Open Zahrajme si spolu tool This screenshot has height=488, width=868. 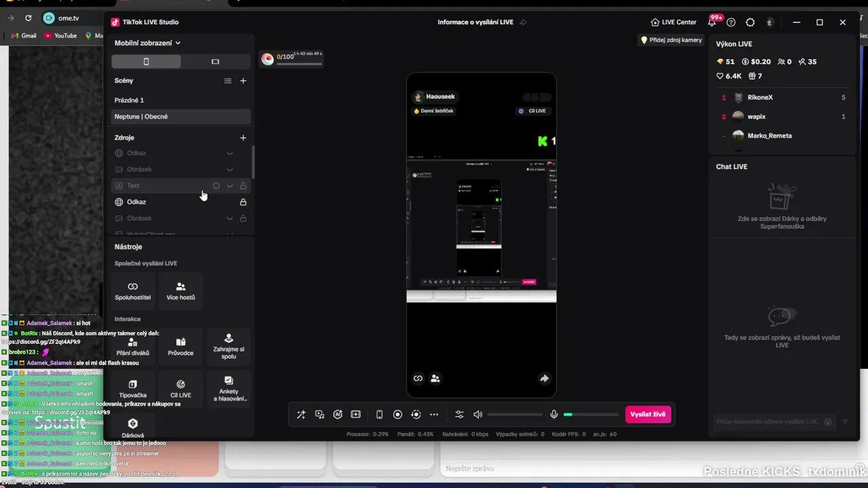(x=229, y=346)
